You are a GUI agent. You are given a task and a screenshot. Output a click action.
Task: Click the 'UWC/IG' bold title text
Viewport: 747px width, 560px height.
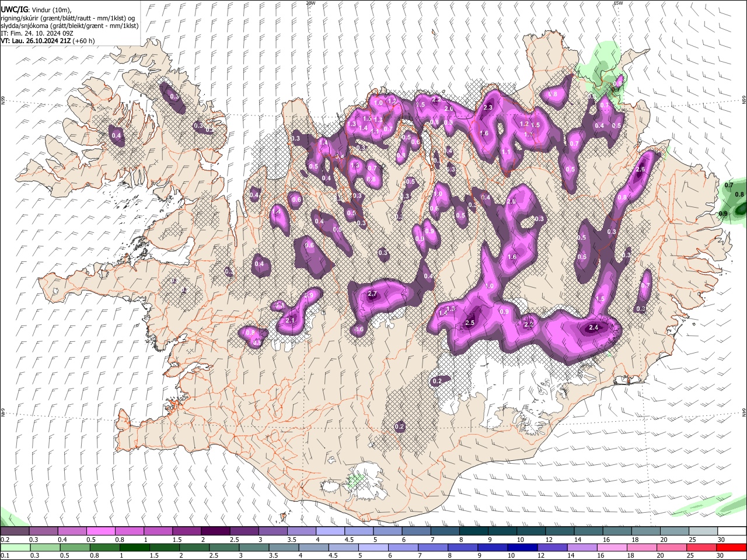click(x=14, y=9)
